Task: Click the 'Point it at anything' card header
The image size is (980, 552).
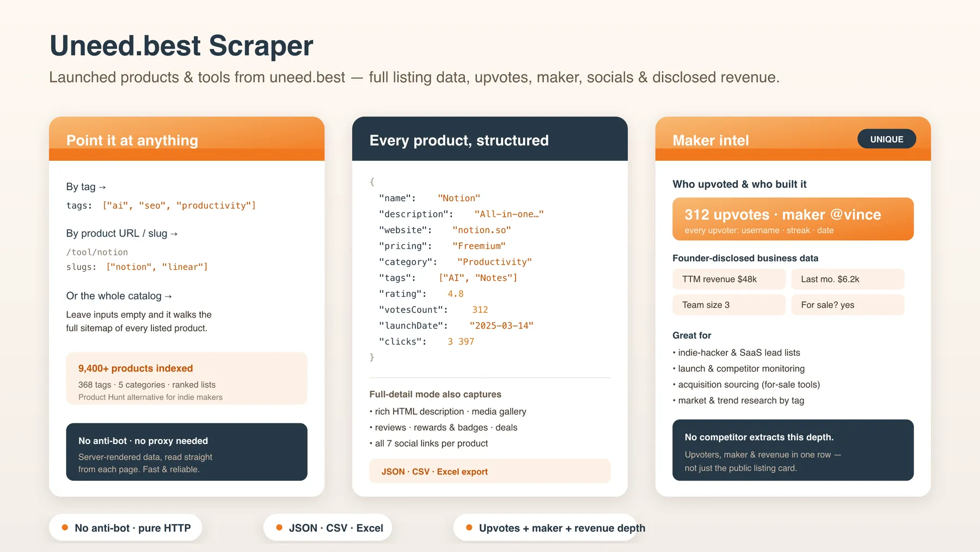Action: click(187, 139)
